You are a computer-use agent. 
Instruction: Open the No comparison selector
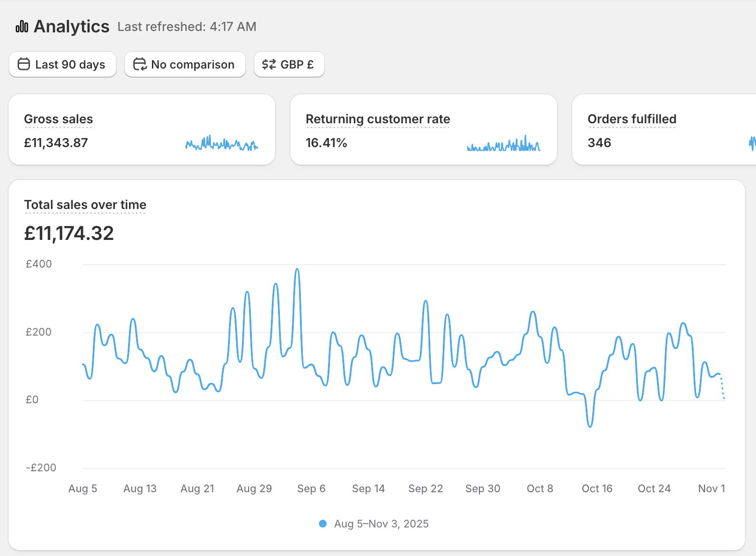pyautogui.click(x=185, y=64)
